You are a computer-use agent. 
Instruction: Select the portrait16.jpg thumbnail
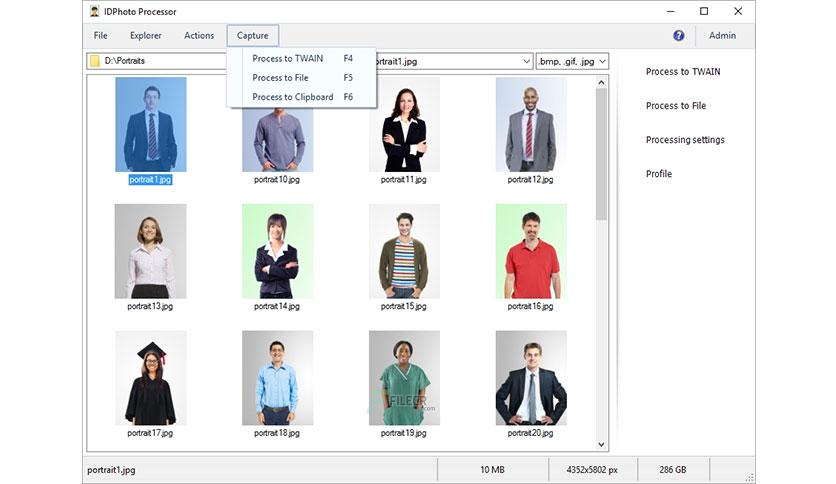tap(531, 251)
